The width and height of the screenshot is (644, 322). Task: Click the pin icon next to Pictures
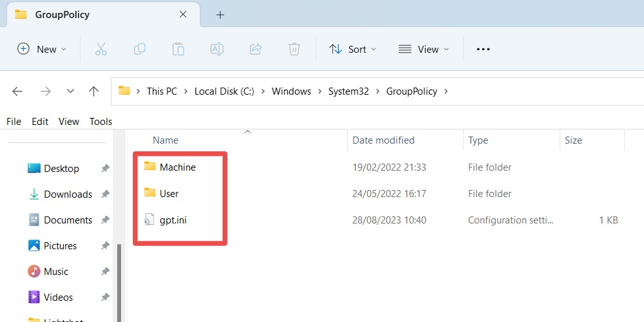tap(106, 245)
